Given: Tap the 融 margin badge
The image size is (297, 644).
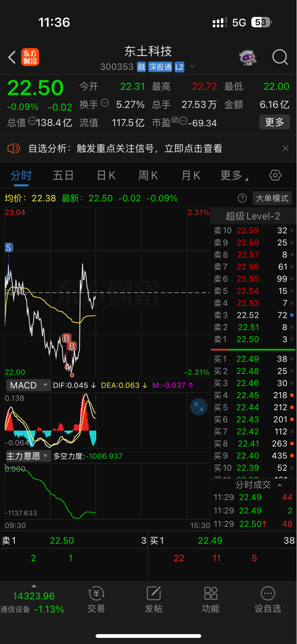Looking at the screenshot, I should coord(141,67).
